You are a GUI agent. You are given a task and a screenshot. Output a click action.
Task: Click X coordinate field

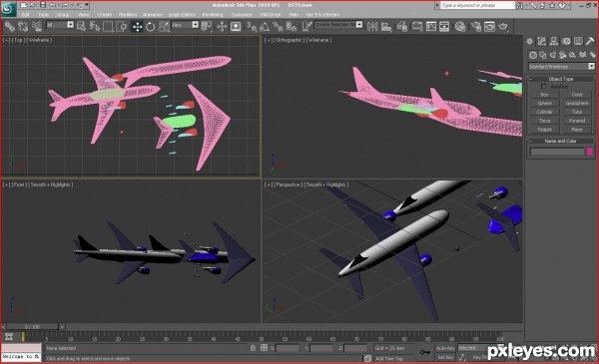[x=288, y=348]
